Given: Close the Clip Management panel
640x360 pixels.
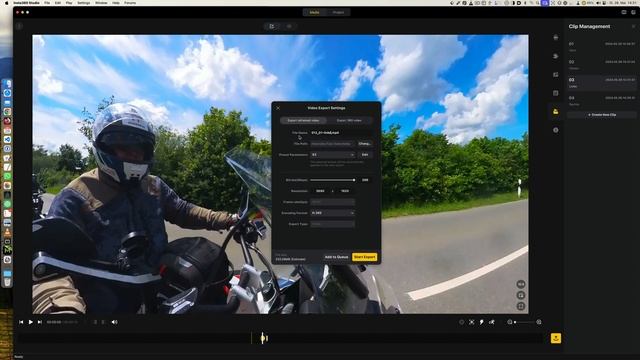Looking at the screenshot, I should pyautogui.click(x=633, y=27).
